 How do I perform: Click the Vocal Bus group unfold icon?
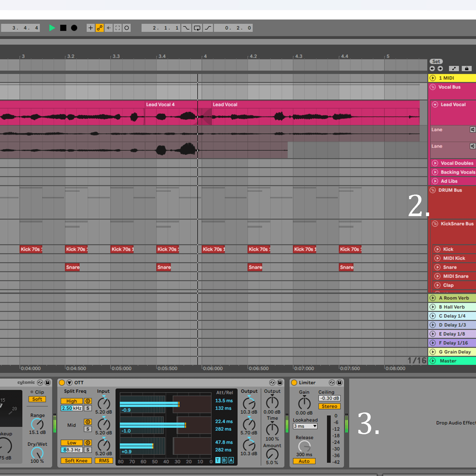click(433, 87)
